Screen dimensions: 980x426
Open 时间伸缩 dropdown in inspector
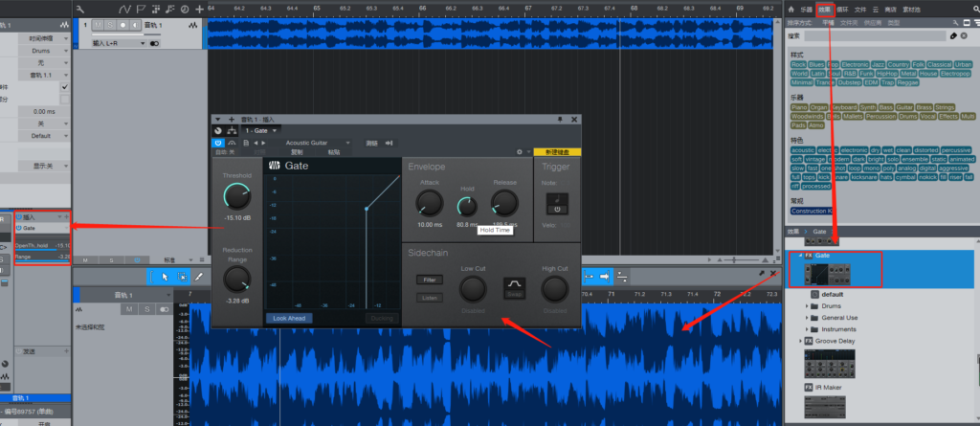(44, 39)
